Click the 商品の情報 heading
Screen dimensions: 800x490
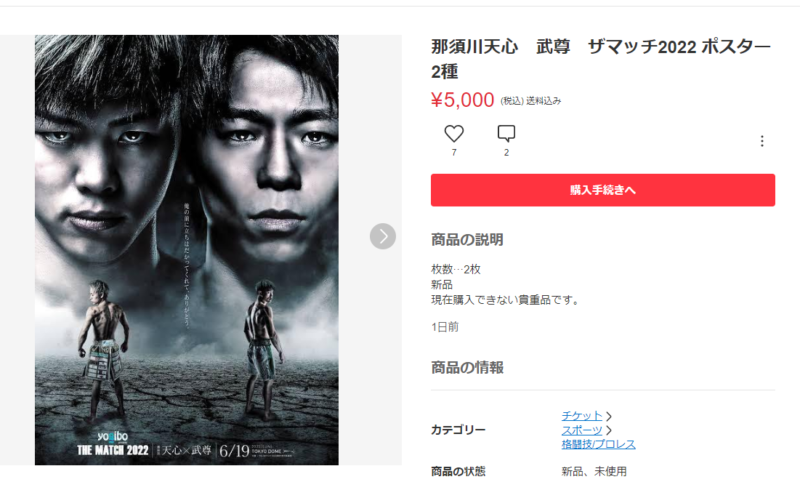click(x=467, y=368)
